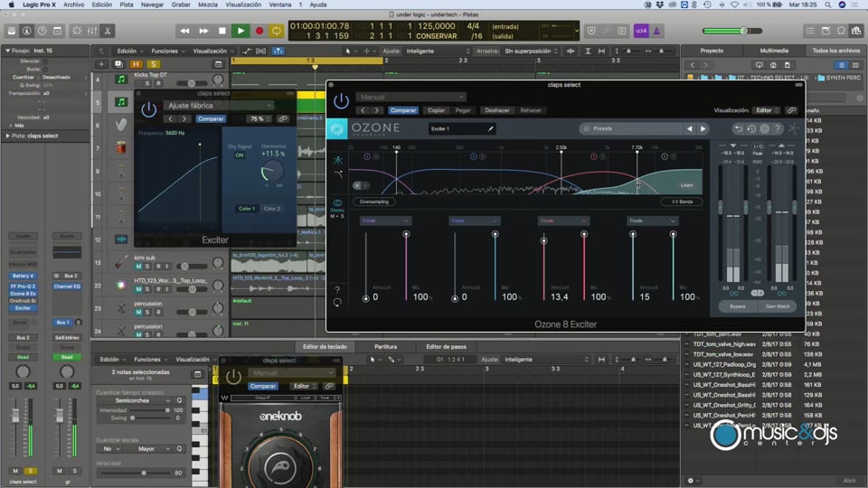Switch to the Proyecto browser tab
This screenshot has height=488, width=868.
click(x=712, y=51)
